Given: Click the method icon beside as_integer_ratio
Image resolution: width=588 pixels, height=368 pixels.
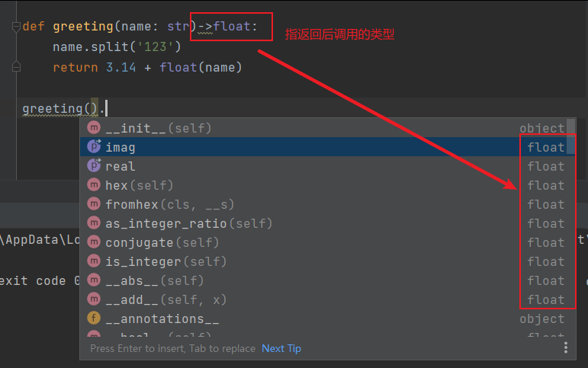Looking at the screenshot, I should [94, 223].
